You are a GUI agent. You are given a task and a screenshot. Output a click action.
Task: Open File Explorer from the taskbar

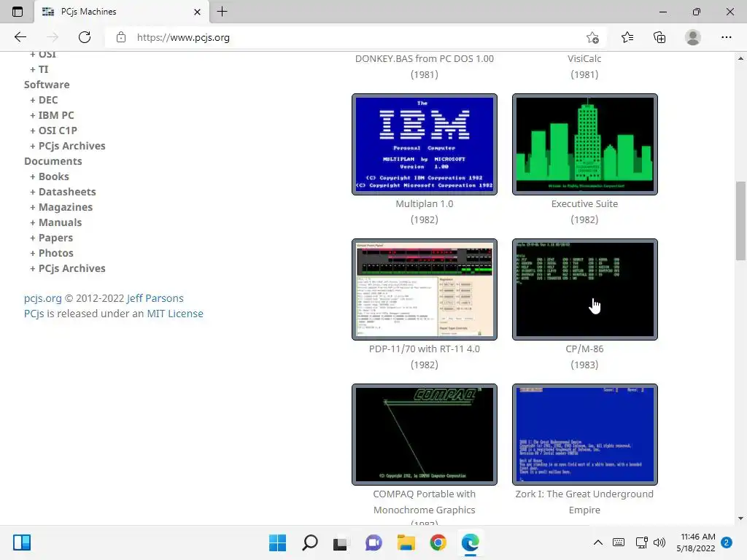click(406, 542)
